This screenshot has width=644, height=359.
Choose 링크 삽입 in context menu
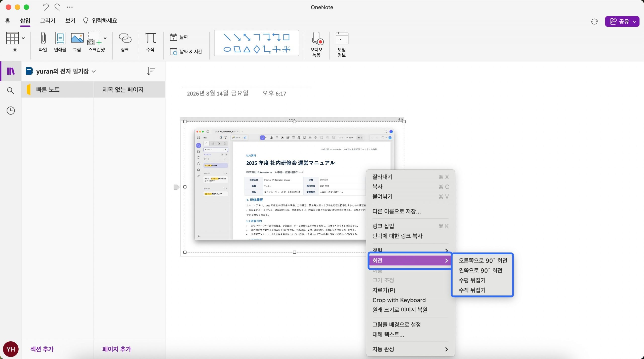point(410,226)
